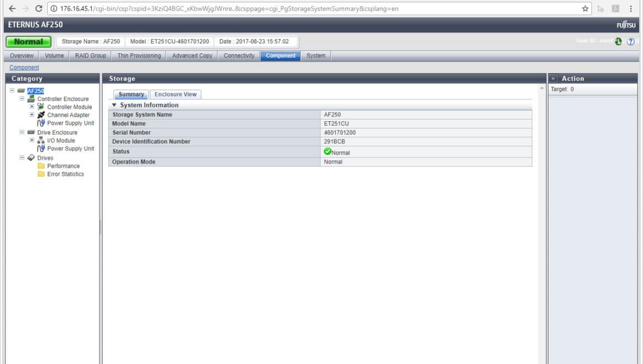Collapse the System Information section triangle
The height and width of the screenshot is (364, 643).
pos(114,105)
